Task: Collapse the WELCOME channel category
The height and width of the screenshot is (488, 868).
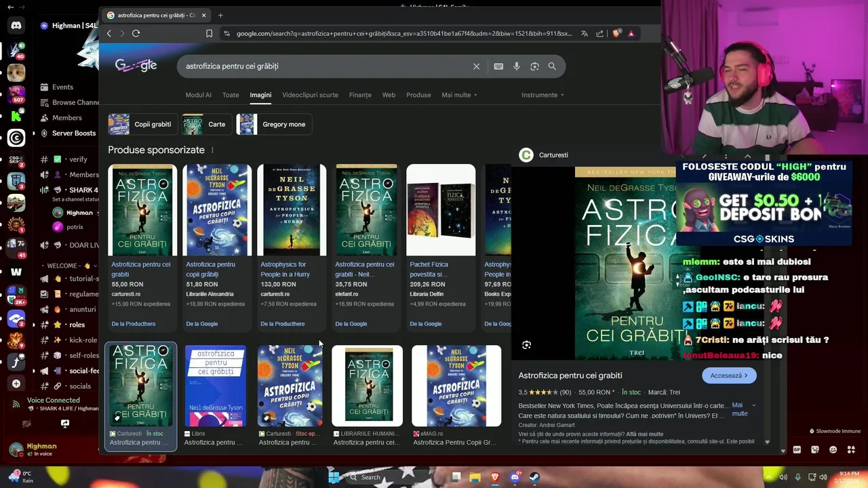Action: [70, 266]
